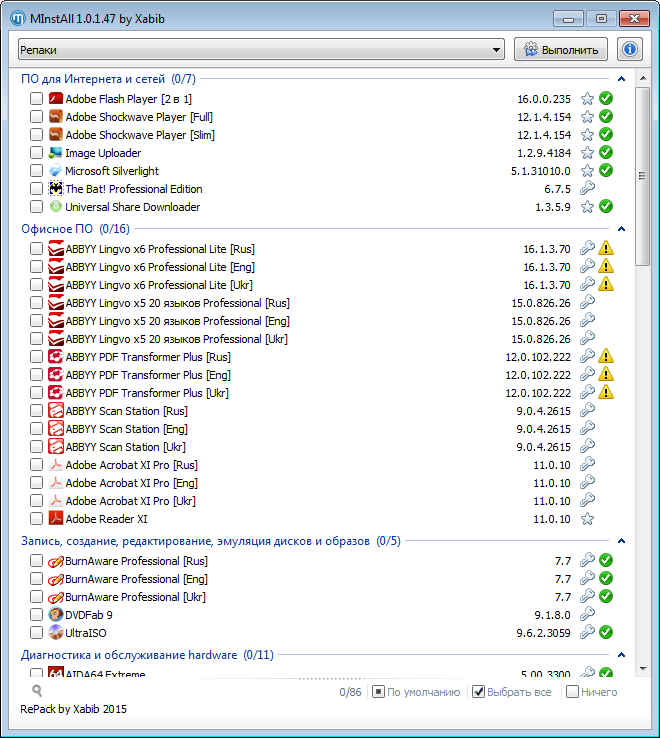The height and width of the screenshot is (738, 660).
Task: Click version 16.0.0.235 of Flash Player
Action: click(544, 99)
